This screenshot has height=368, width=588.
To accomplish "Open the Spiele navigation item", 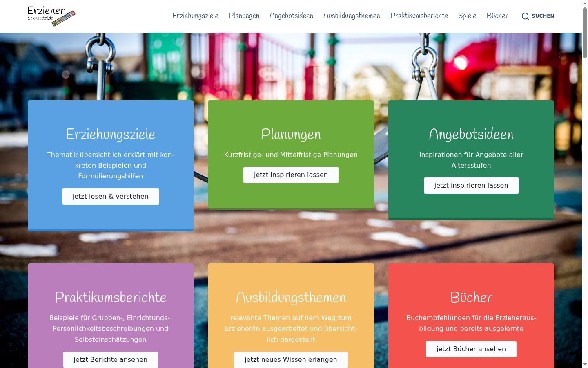I will (467, 16).
